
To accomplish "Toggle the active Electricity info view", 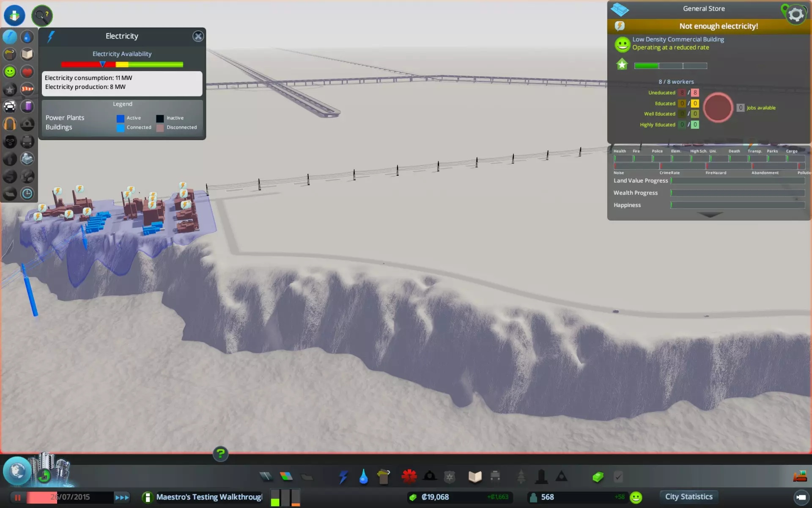I will click(x=10, y=37).
